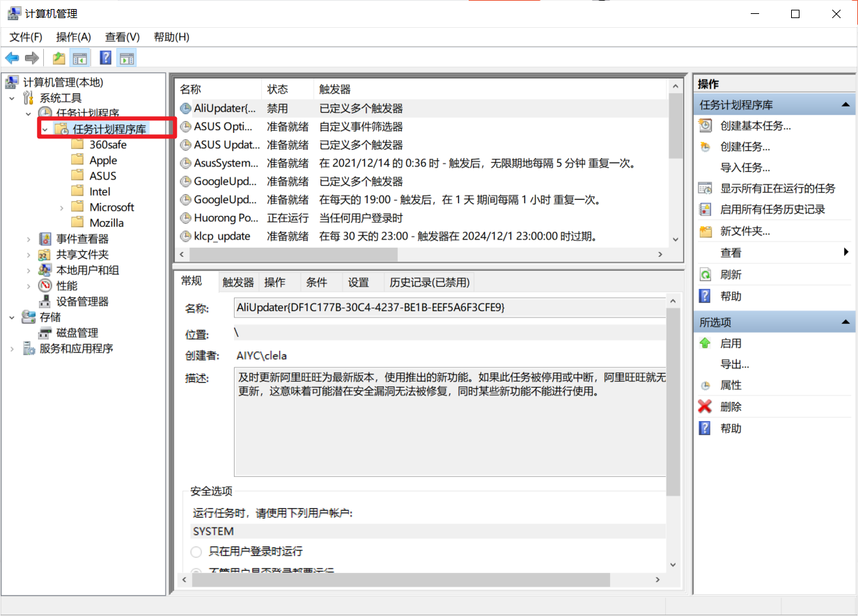Screen dimensions: 858x616
Task: Click the 磁盘管理 icon
Action: point(45,333)
